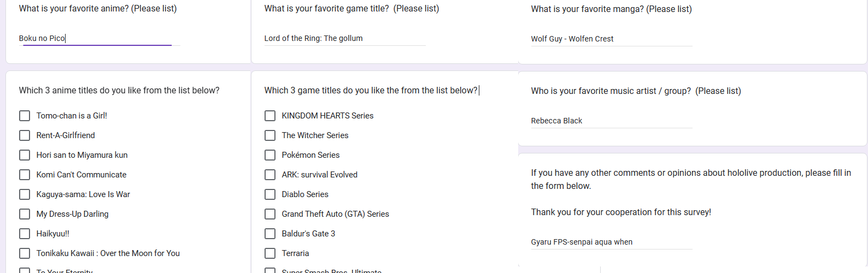The image size is (868, 273).
Task: Click the favorite manga field with Wolf Guy
Action: coord(612,39)
